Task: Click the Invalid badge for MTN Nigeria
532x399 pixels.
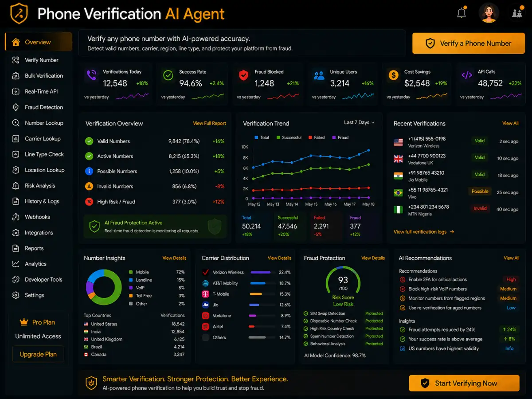Action: click(x=480, y=208)
